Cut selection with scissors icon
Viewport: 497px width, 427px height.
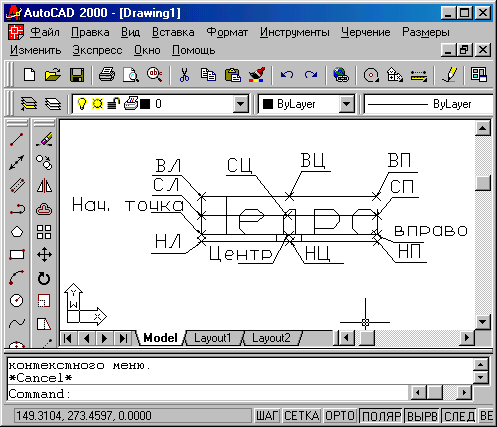click(184, 75)
